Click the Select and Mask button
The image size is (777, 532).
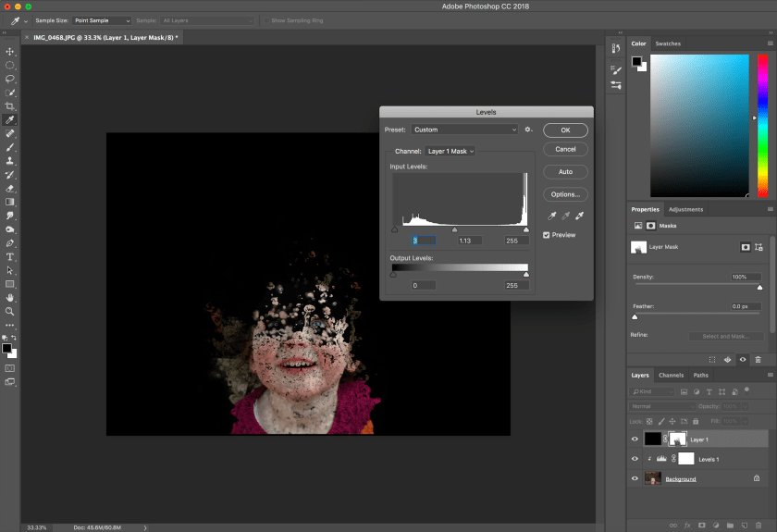point(726,336)
